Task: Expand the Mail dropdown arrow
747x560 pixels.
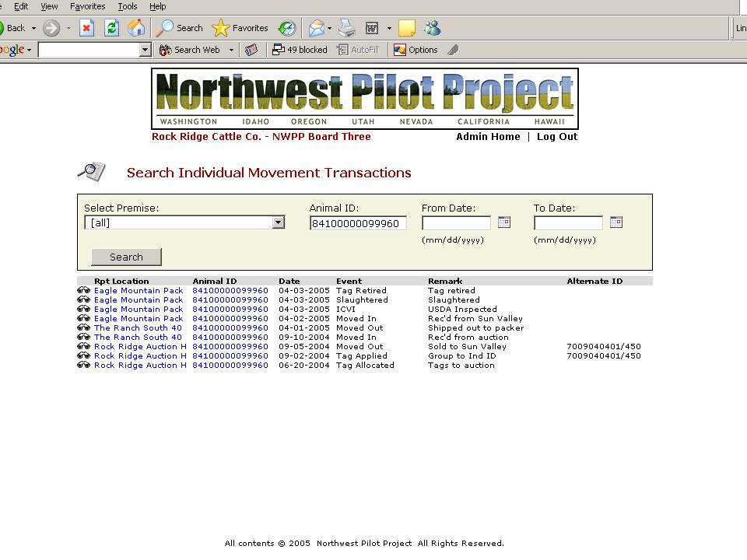Action: tap(329, 28)
